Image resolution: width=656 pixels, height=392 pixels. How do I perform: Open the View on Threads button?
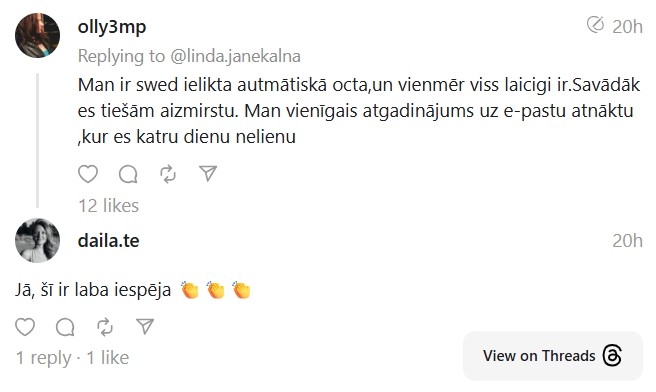553,356
